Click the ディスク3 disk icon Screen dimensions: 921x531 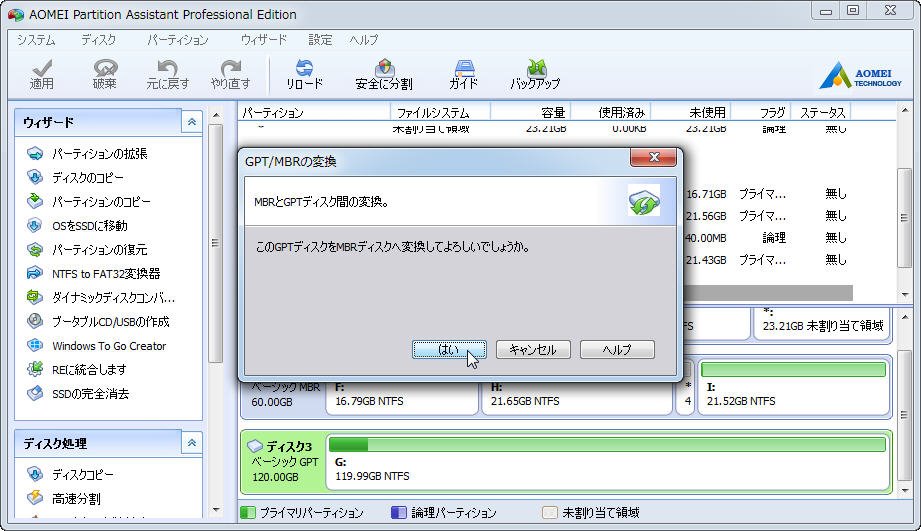pos(255,446)
